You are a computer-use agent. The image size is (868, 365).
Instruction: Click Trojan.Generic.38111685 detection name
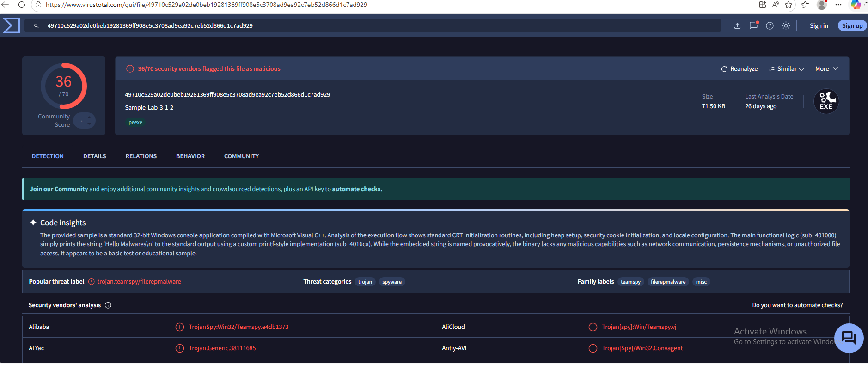coord(222,348)
